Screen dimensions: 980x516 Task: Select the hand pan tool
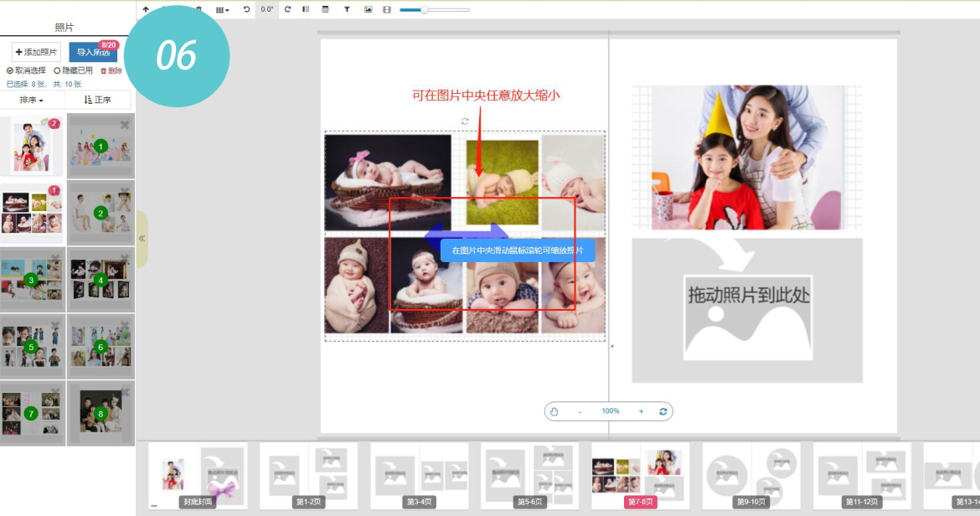click(554, 411)
